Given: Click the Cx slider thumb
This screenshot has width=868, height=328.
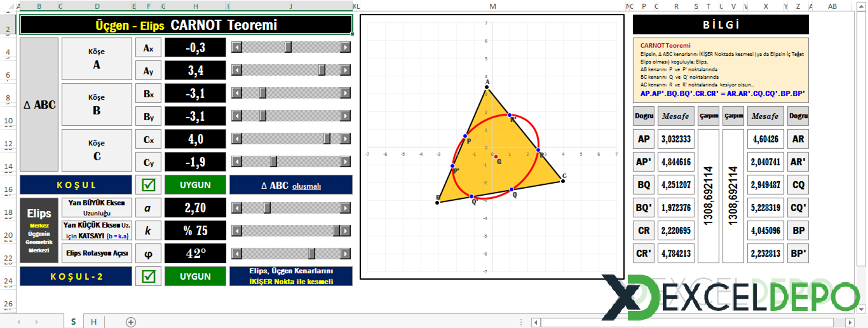Looking at the screenshot, I should click(327, 139).
